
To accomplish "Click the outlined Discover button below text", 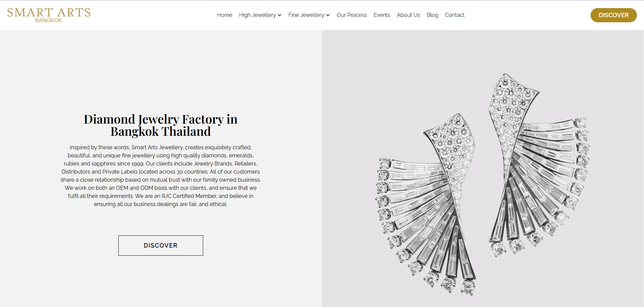I will click(x=161, y=246).
